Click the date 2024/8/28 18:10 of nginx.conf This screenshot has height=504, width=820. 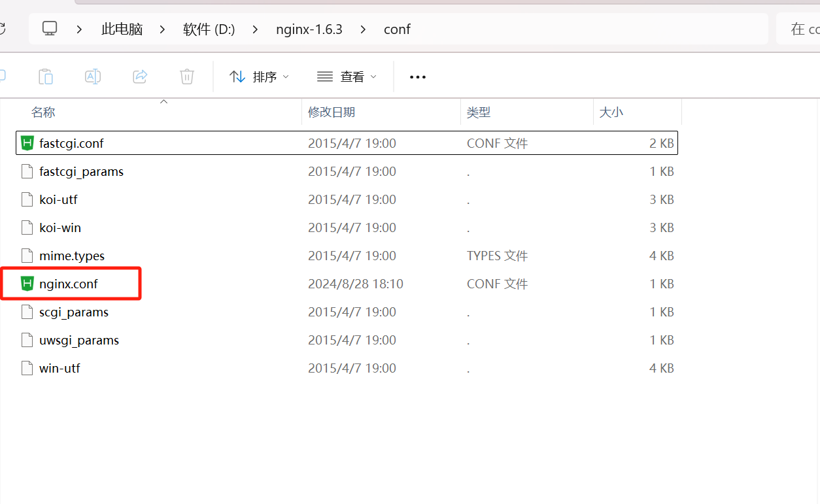[356, 284]
